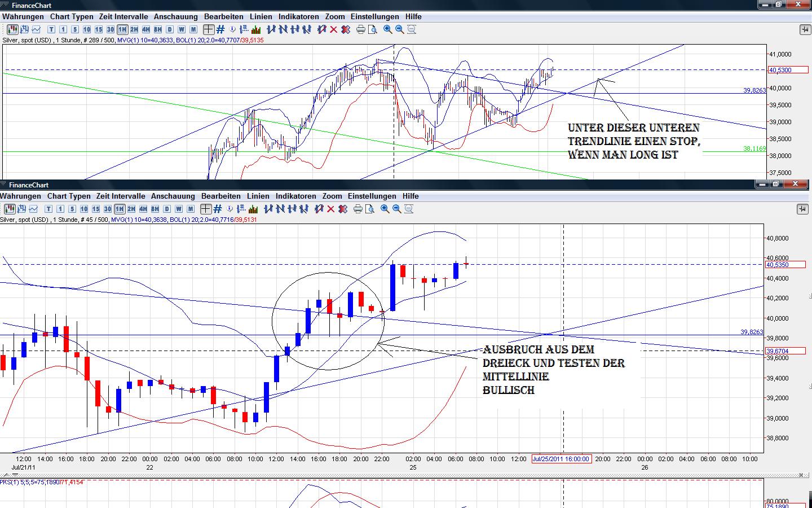Toggle crosshair cursor in upper window toolbar
The height and width of the screenshot is (508, 812).
pos(209,29)
